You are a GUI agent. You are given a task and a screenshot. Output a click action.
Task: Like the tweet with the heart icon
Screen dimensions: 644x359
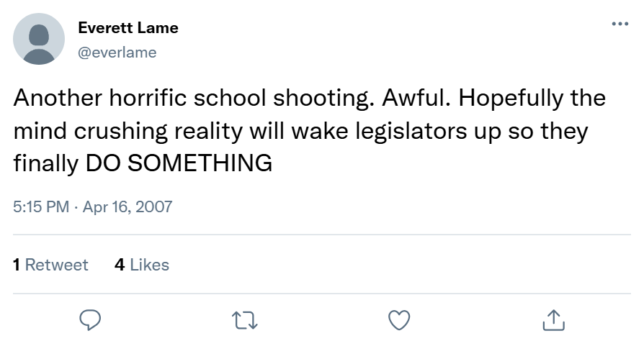pos(398,319)
